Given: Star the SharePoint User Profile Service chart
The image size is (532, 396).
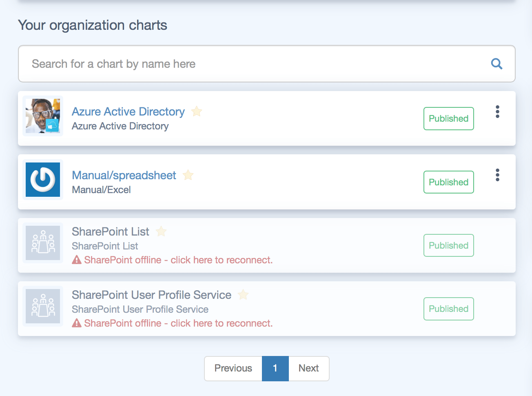Looking at the screenshot, I should point(243,294).
